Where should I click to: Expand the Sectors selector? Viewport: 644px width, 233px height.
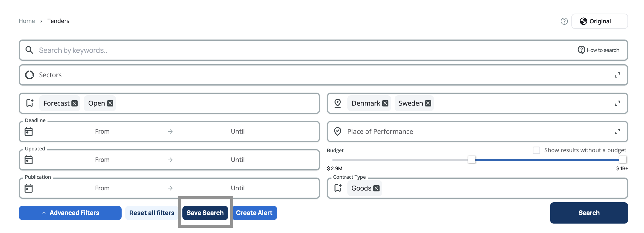pos(617,75)
